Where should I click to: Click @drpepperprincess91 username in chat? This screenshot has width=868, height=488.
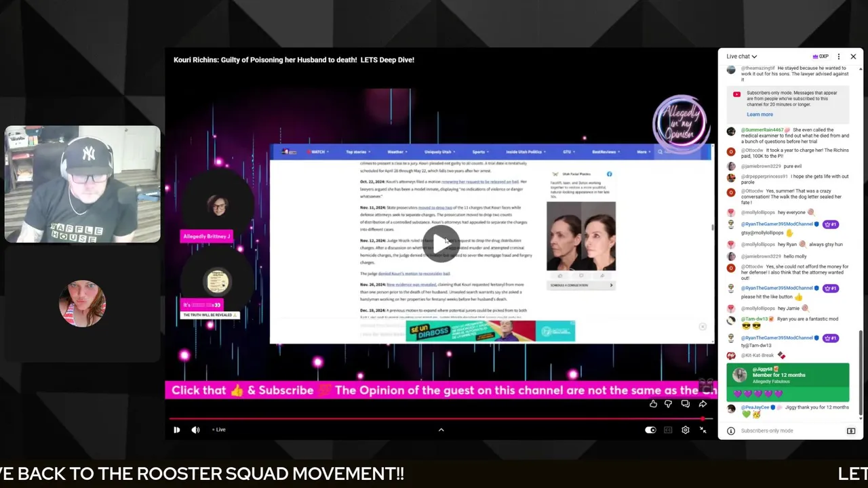pyautogui.click(x=764, y=176)
